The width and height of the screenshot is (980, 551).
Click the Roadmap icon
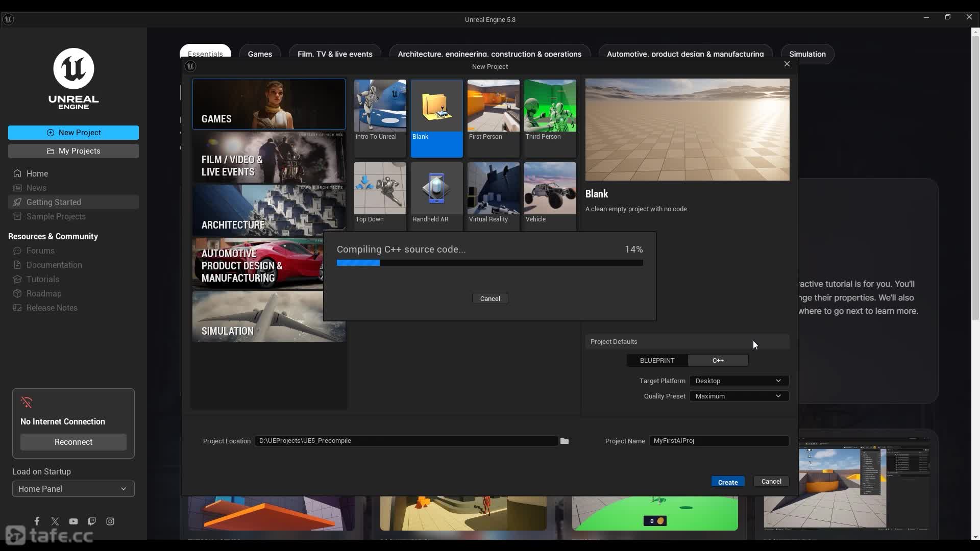click(x=17, y=294)
